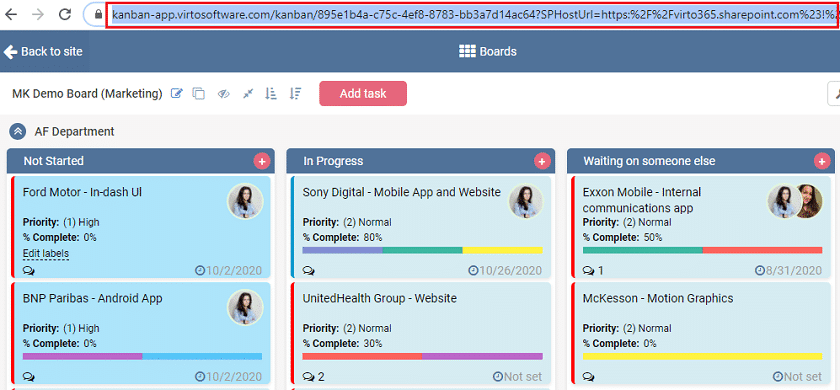The image size is (840, 390).
Task: Click the green label on Sony Digital card
Action: pos(423,250)
